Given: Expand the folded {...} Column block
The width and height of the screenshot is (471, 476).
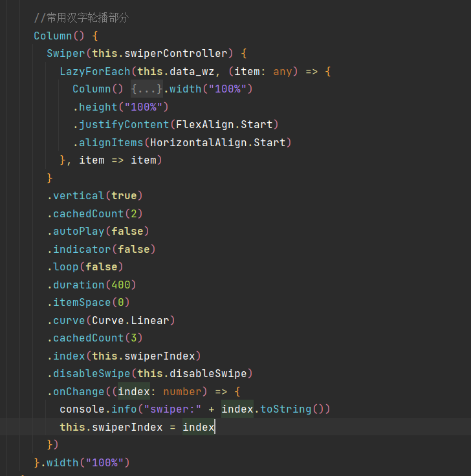Looking at the screenshot, I should (147, 89).
